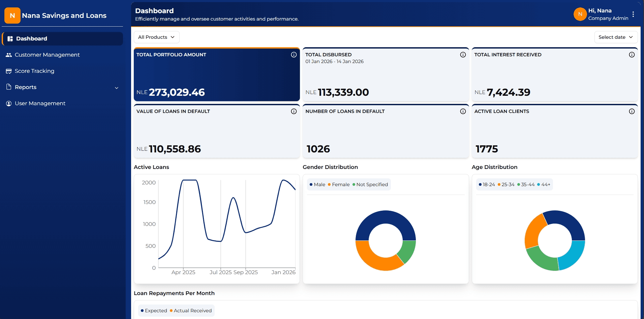
Task: View info for Active Loan Clients card
Action: coord(632,111)
